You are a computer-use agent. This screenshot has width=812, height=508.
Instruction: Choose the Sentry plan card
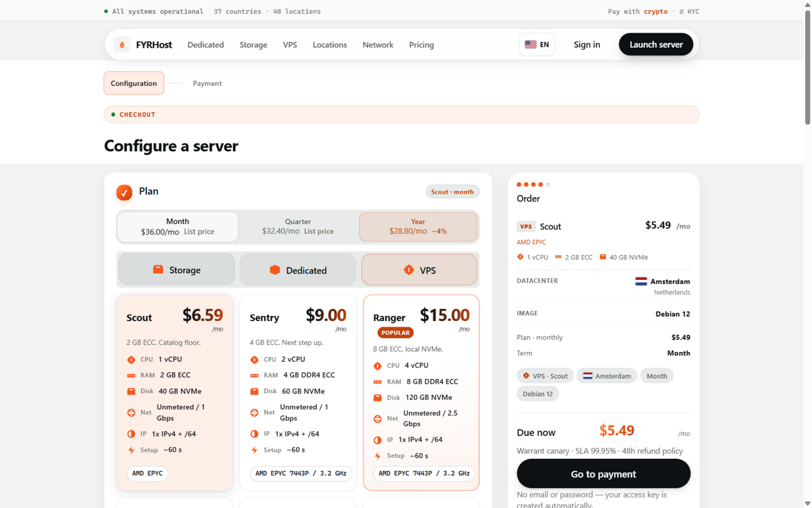click(x=298, y=392)
